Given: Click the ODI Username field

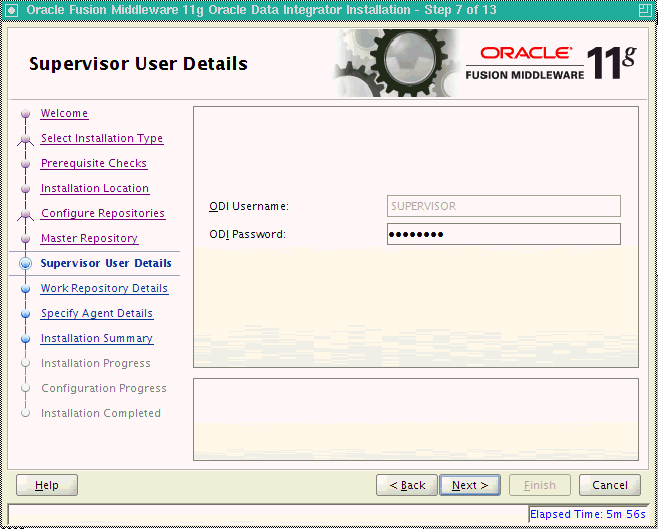Looking at the screenshot, I should coord(504,206).
